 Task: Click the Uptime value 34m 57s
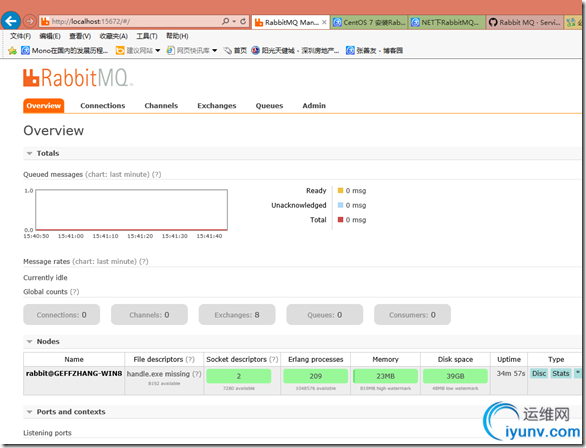click(511, 373)
